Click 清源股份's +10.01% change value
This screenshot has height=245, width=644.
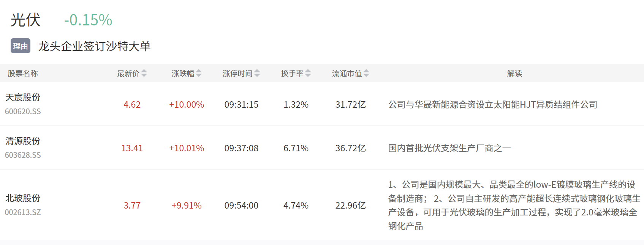(x=186, y=148)
